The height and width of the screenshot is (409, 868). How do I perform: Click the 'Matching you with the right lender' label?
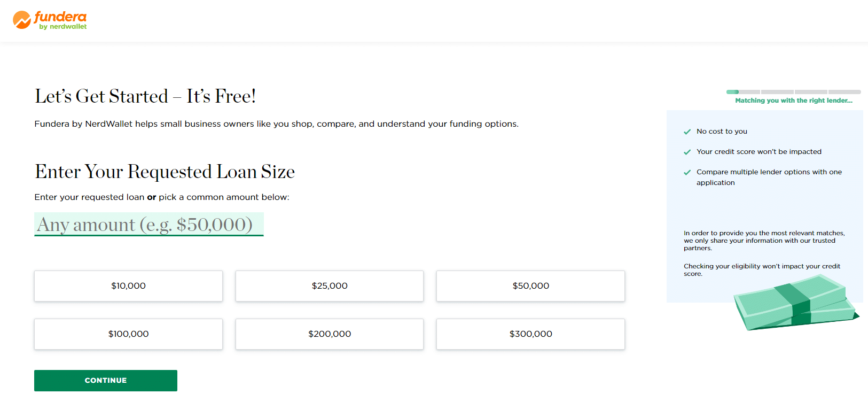point(794,101)
